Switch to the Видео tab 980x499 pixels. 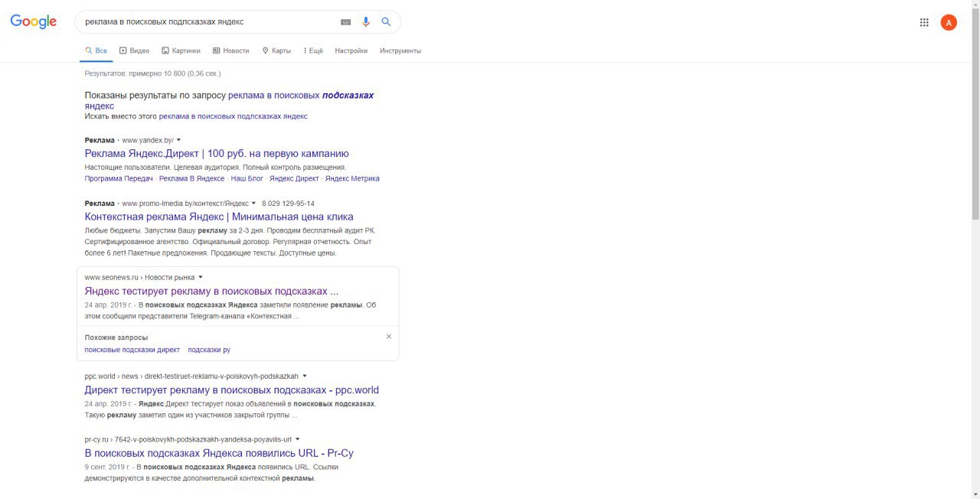click(x=134, y=51)
